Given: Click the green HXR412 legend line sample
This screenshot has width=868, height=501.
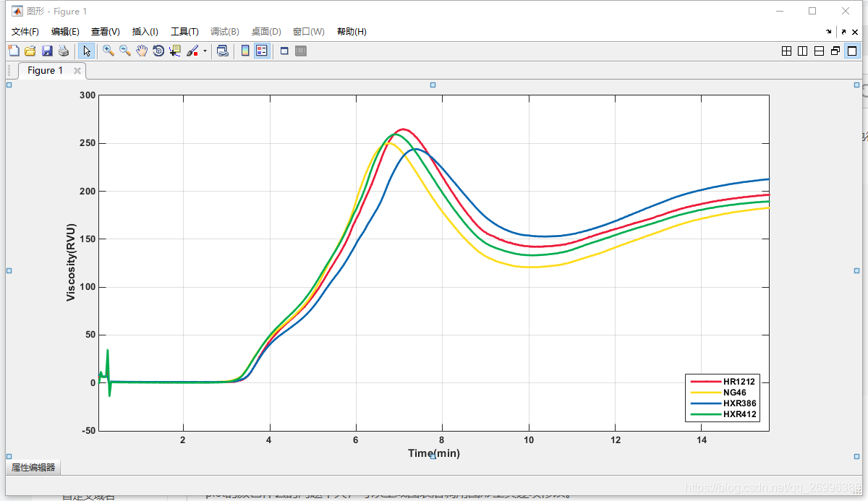Looking at the screenshot, I should pyautogui.click(x=705, y=414).
